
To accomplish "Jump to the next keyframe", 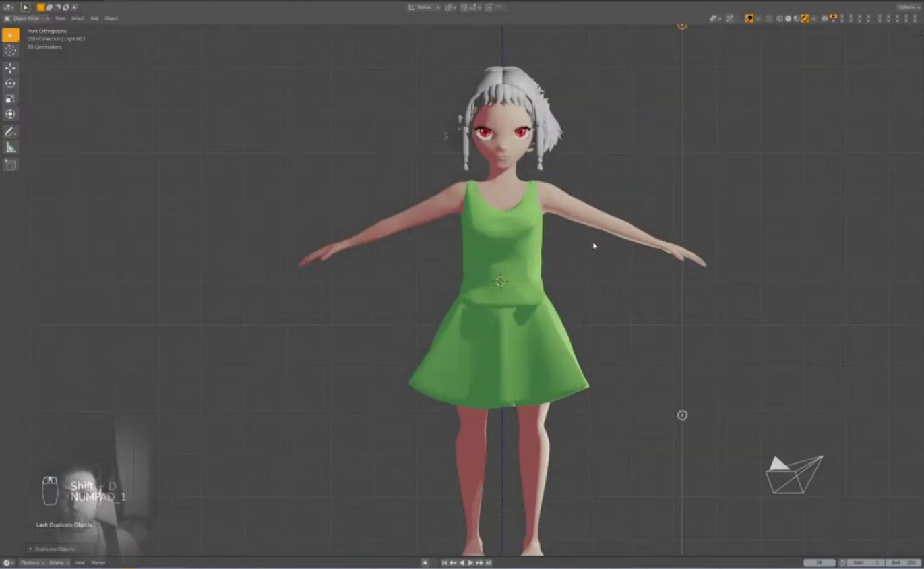I will tap(479, 562).
